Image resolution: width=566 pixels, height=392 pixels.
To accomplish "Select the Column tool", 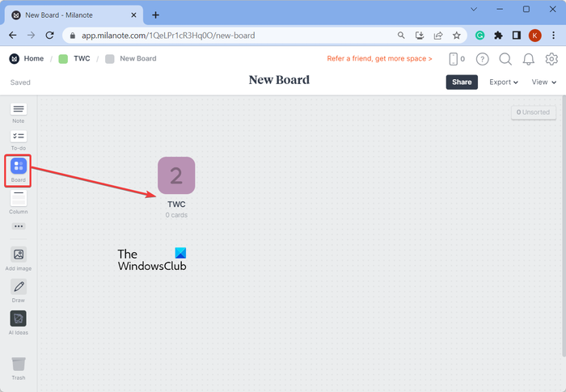I will pyautogui.click(x=19, y=198).
